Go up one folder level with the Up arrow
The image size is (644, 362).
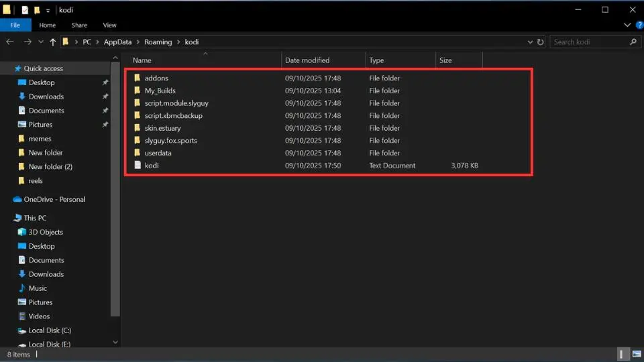point(53,42)
